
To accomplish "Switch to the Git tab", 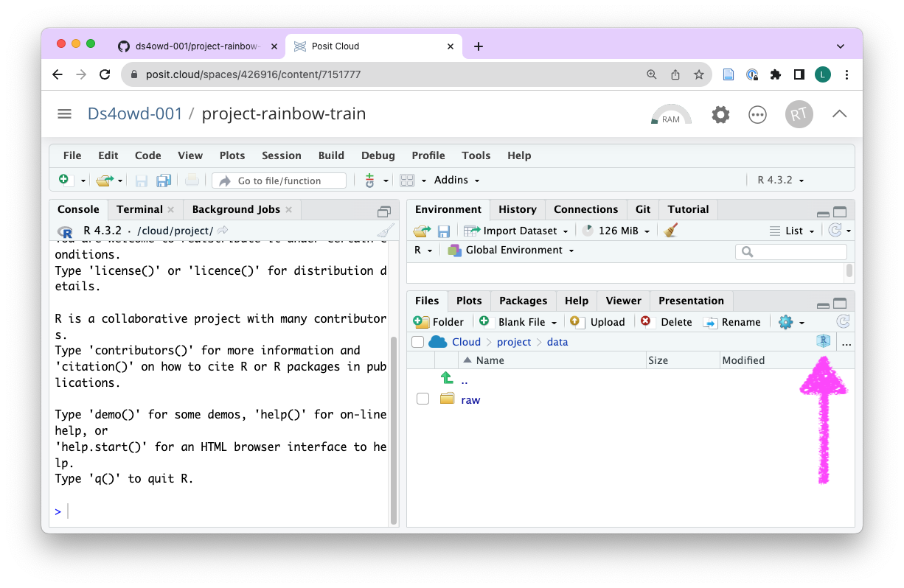I will point(643,209).
